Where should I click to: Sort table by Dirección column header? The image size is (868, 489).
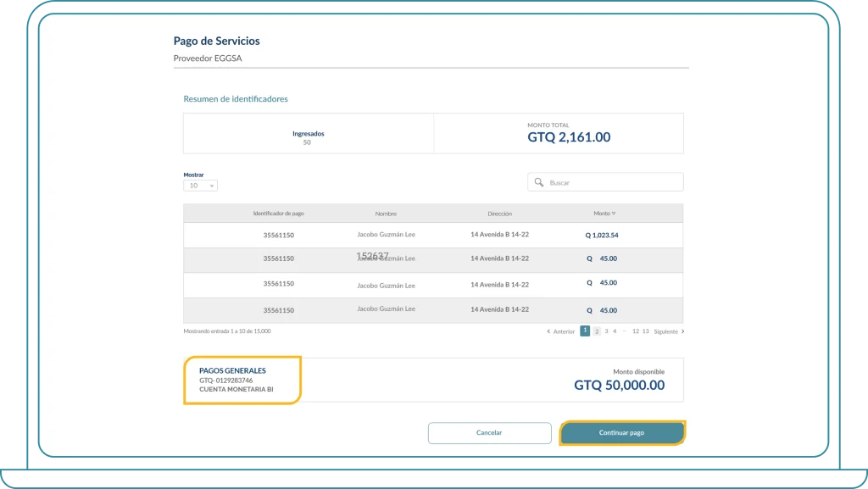pyautogui.click(x=499, y=214)
